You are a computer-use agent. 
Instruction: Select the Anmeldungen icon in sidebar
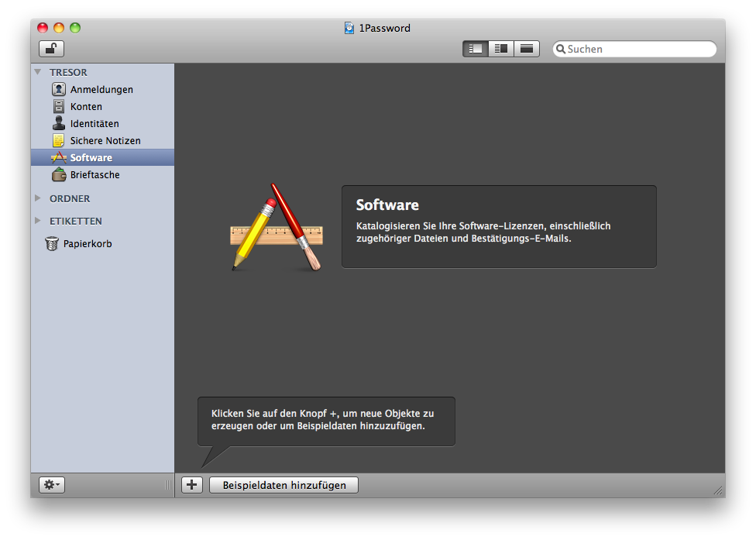[x=59, y=90]
